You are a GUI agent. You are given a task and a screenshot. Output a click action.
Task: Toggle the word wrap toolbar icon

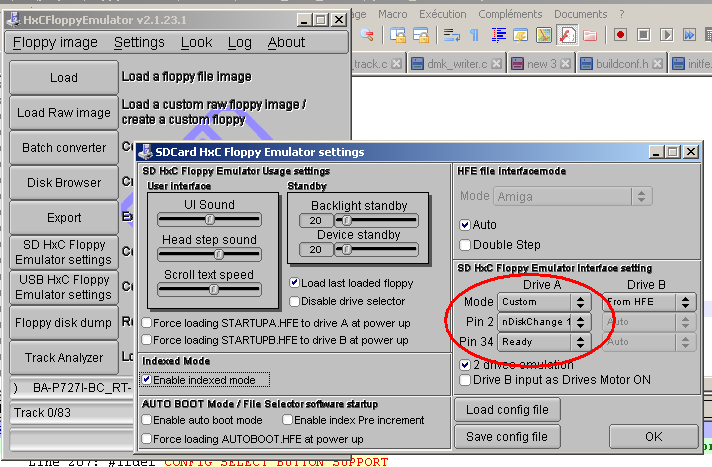click(x=452, y=35)
